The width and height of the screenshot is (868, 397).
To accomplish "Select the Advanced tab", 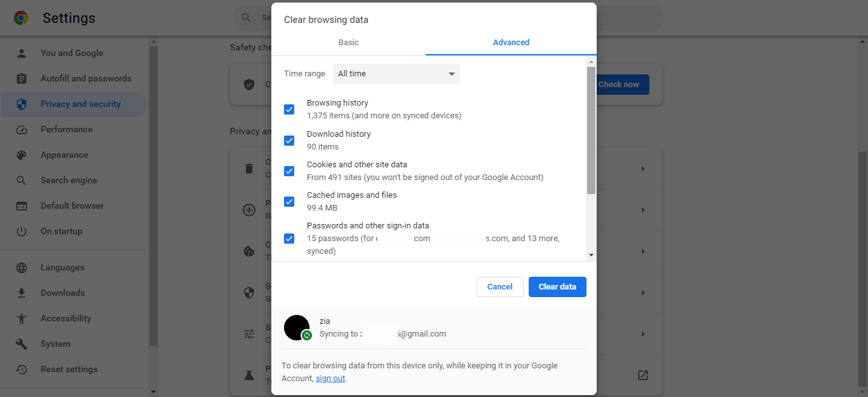I will point(511,43).
